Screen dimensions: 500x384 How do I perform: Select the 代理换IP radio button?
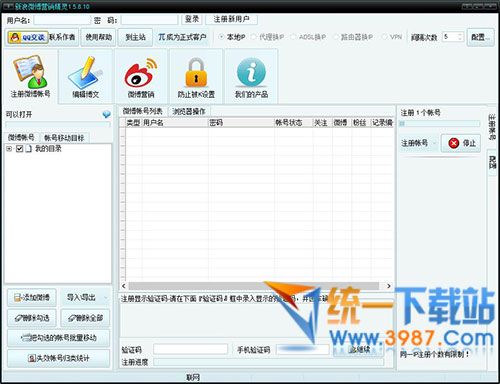click(x=254, y=37)
